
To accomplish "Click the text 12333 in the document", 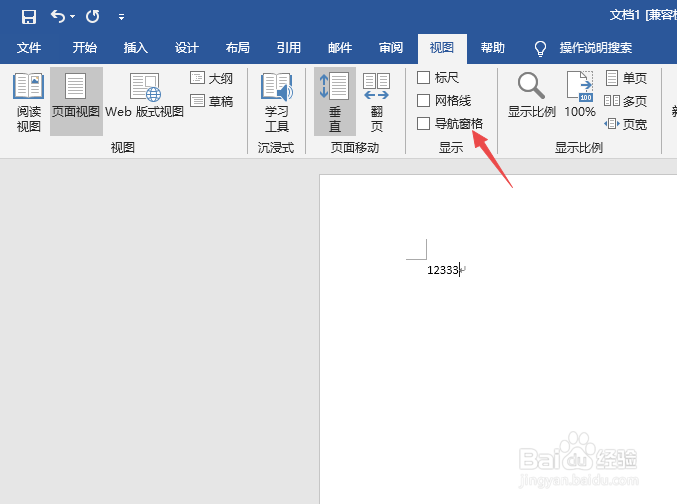I will click(443, 270).
